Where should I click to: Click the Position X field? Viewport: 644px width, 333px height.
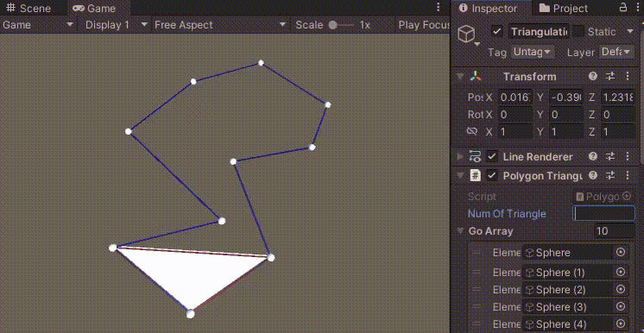(x=515, y=97)
